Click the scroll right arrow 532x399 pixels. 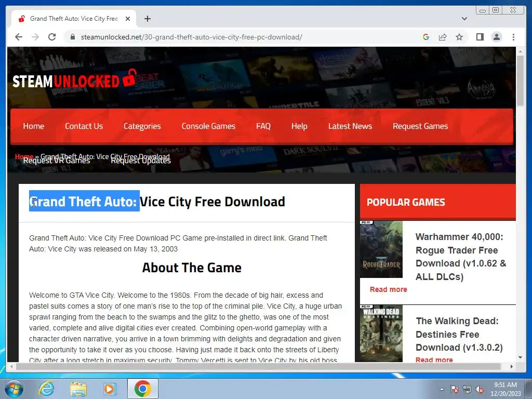click(512, 366)
